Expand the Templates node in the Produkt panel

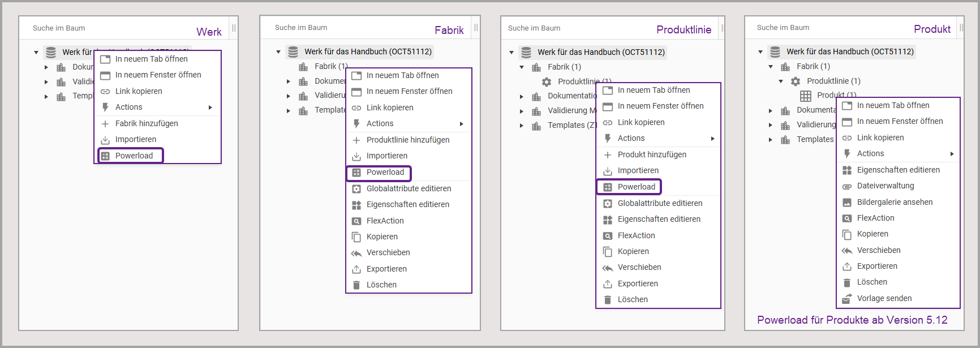pos(771,140)
